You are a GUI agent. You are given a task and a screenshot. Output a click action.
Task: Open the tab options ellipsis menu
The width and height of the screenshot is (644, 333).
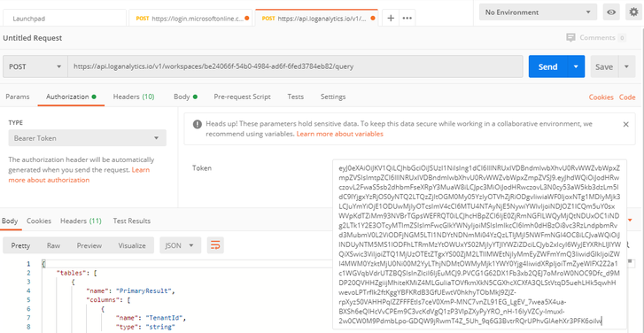tap(407, 18)
